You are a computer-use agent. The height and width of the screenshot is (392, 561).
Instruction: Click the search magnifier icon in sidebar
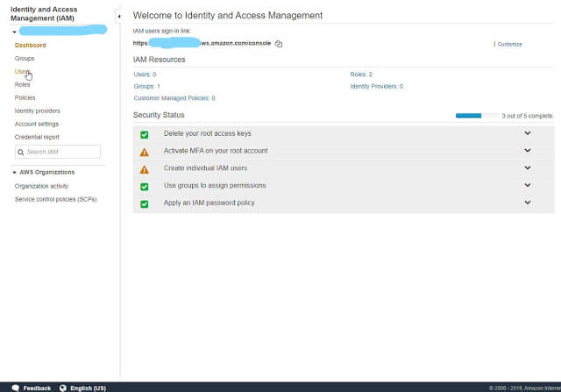pos(21,152)
